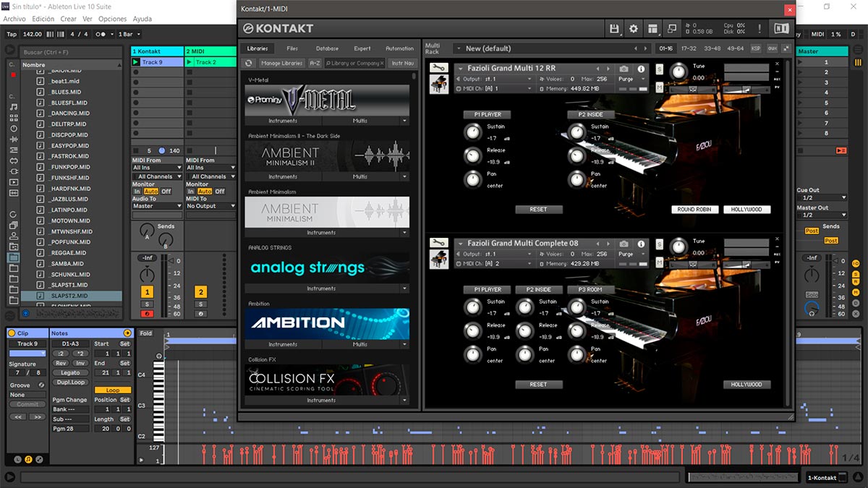Set track 1 Monitor to Auto
The height and width of the screenshot is (488, 868).
point(151,192)
